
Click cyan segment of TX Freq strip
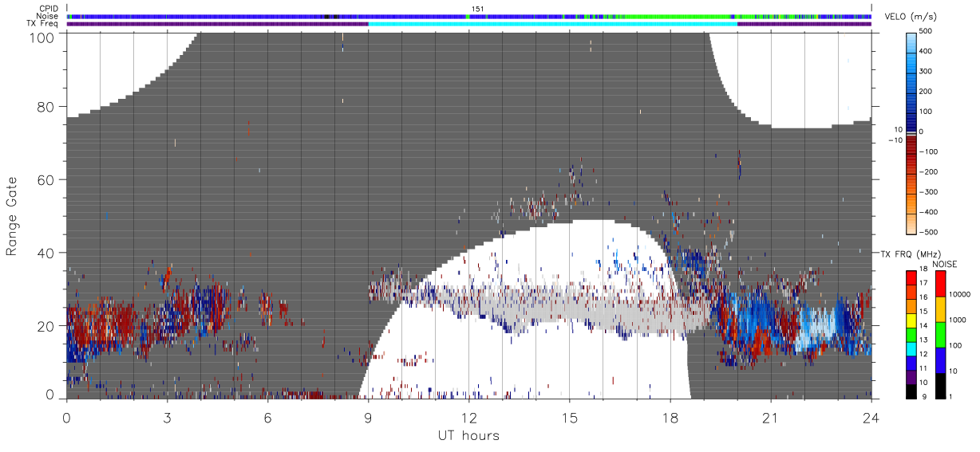tap(552, 24)
